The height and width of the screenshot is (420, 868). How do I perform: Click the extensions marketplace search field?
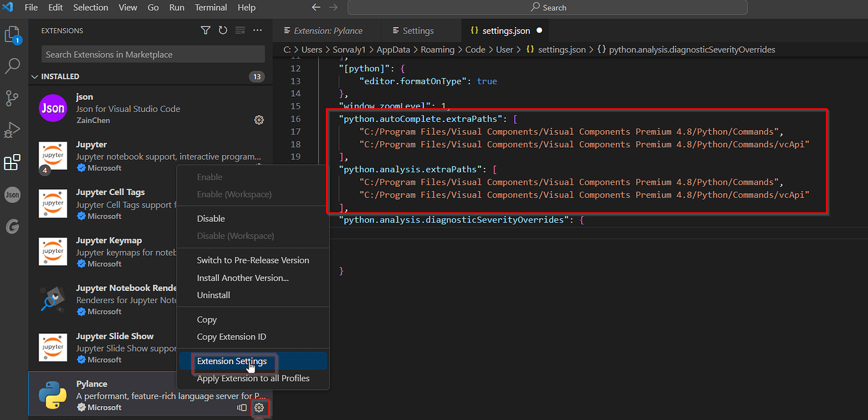pyautogui.click(x=152, y=54)
